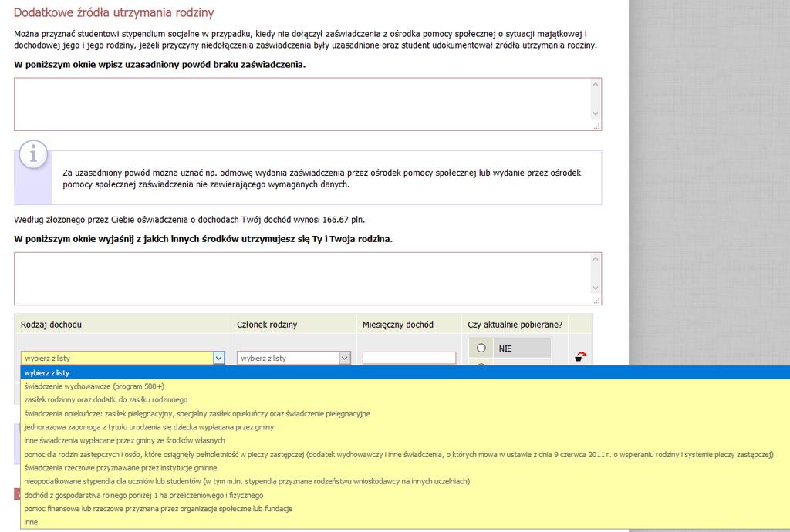790x532 pixels.
Task: Click the Miesięczny dochód input field
Action: coord(409,358)
